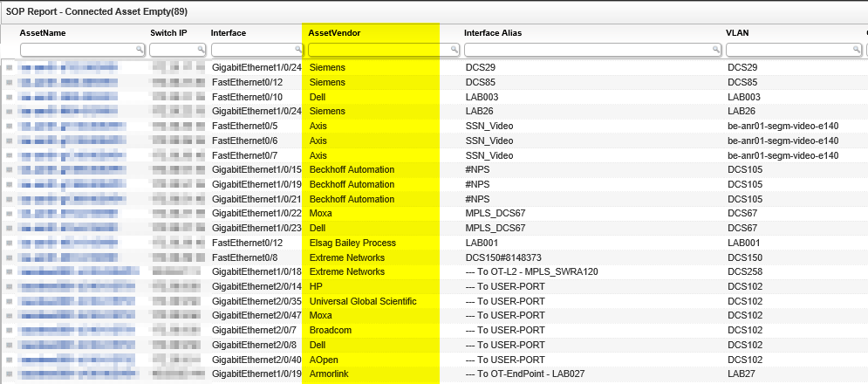Select the row icon for the Armorlink entry
The height and width of the screenshot is (384, 868).
click(10, 374)
